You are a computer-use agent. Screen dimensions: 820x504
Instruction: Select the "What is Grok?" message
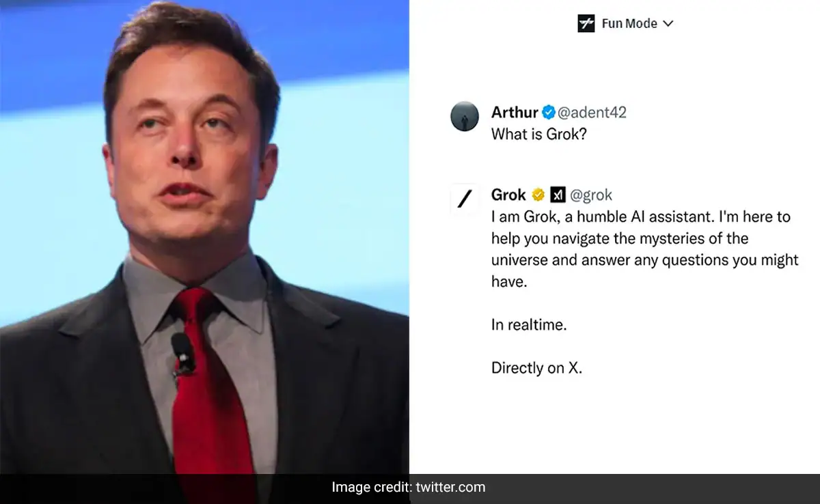point(539,134)
